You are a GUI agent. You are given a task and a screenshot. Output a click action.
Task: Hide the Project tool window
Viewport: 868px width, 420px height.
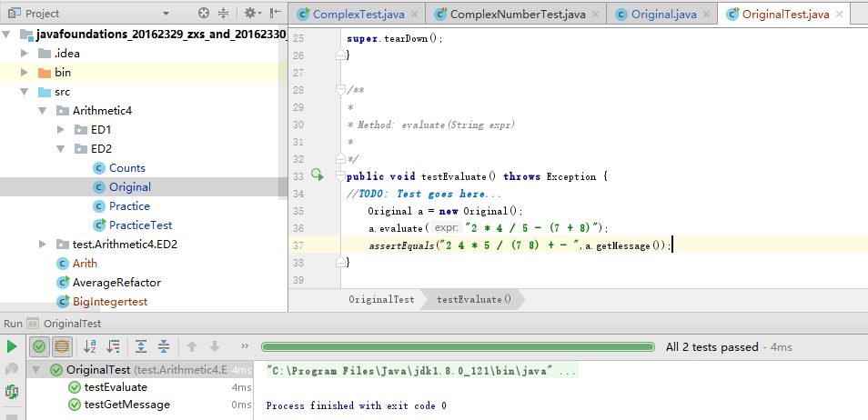[x=276, y=14]
